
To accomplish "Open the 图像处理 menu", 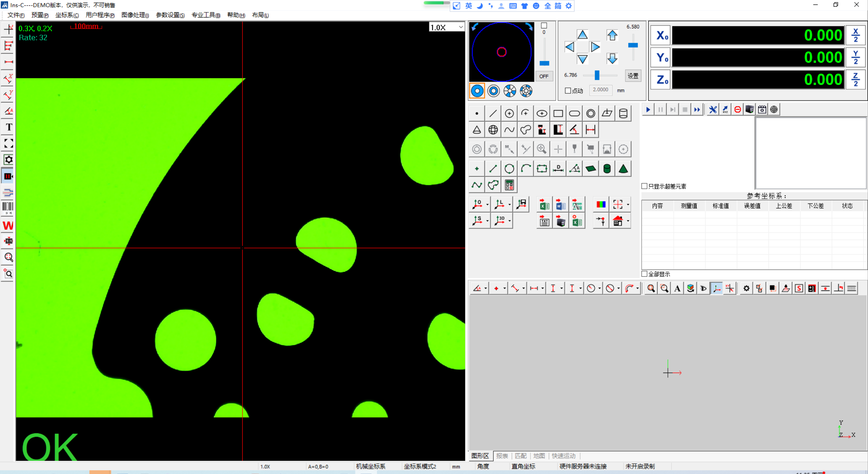I will (135, 15).
